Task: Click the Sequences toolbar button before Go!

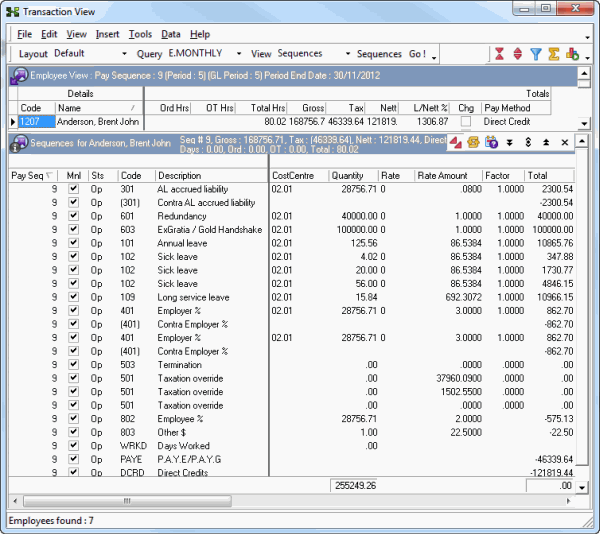Action: [379, 54]
